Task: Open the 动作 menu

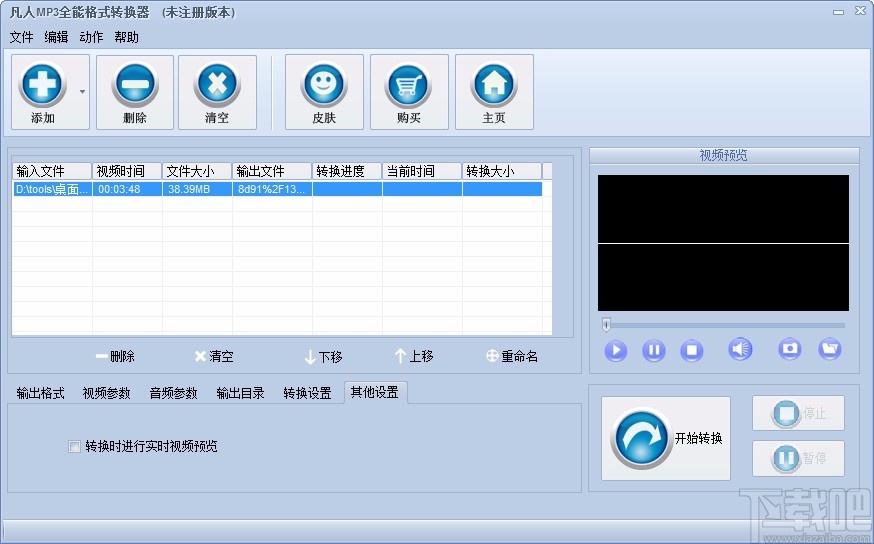Action: [x=91, y=37]
